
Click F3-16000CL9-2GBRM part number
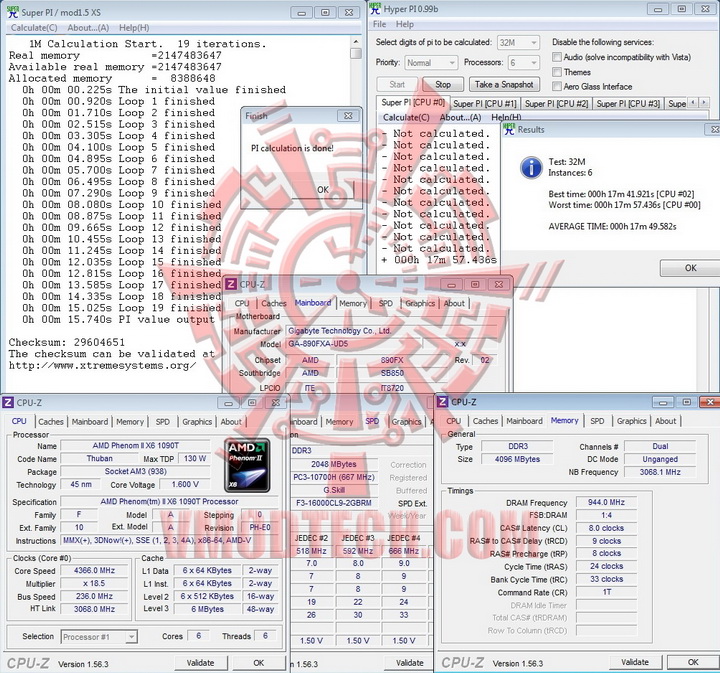pos(334,503)
